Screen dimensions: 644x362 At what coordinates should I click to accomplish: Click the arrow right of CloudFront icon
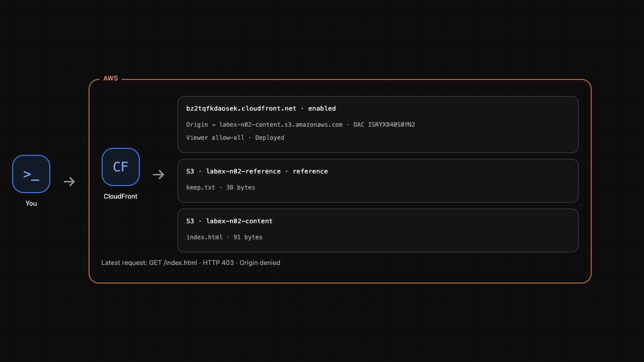click(158, 174)
